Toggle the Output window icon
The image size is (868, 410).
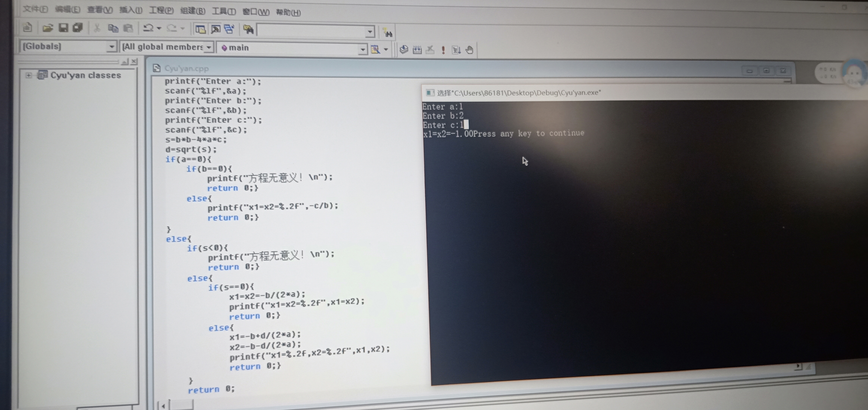[216, 29]
